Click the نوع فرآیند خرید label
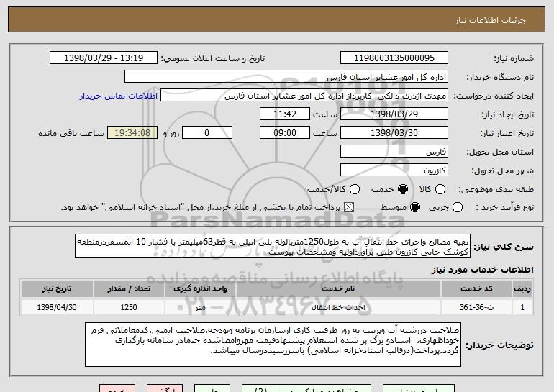The height and width of the screenshot is (392, 554). (505, 208)
